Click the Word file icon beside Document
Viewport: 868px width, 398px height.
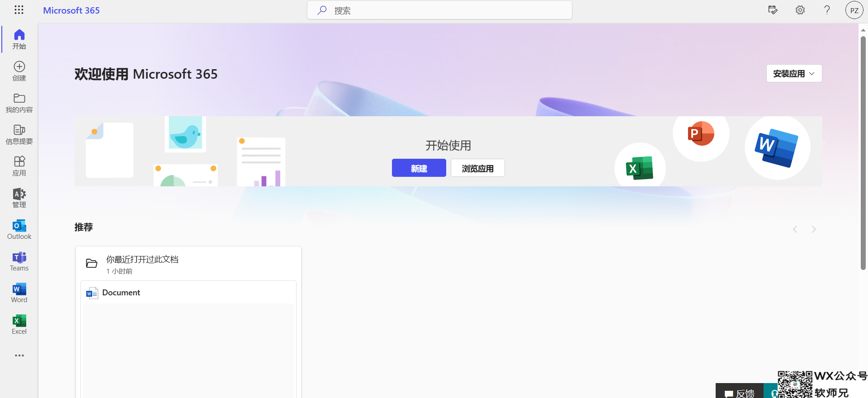92,293
